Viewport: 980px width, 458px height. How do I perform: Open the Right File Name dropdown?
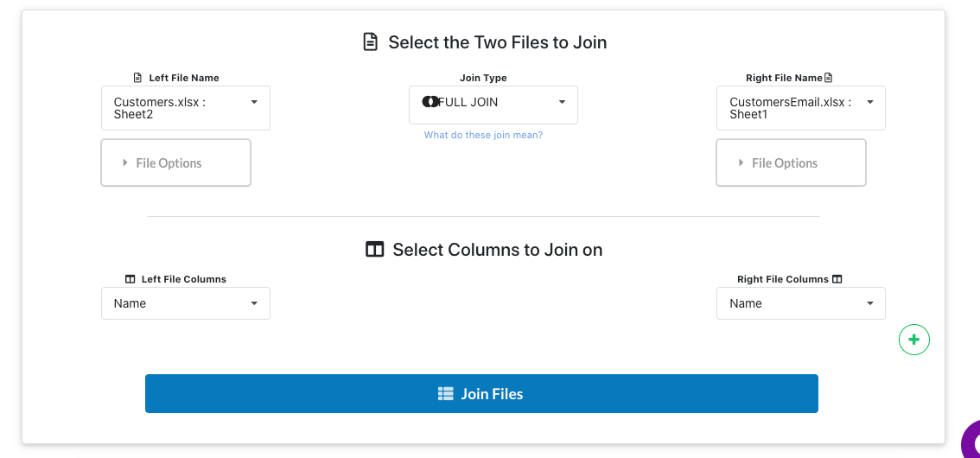800,108
